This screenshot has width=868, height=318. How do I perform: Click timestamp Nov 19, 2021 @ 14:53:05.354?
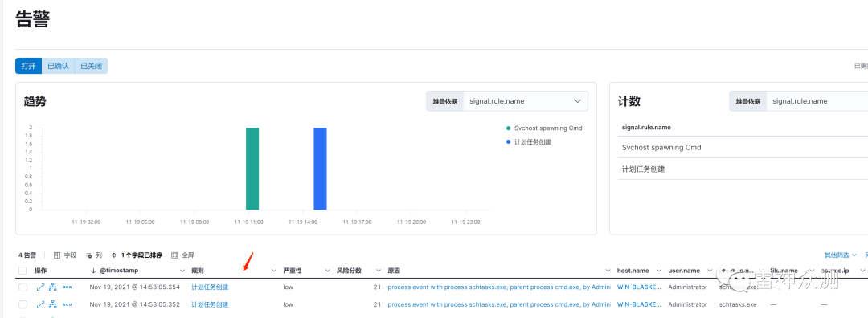pos(134,287)
